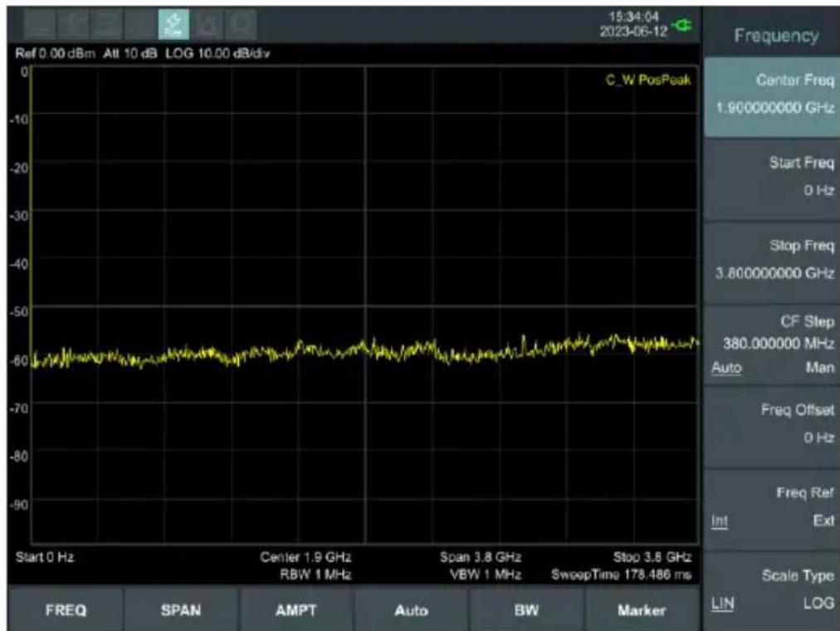
Task: Click the RBW 1 MHz readout
Action: [x=315, y=575]
